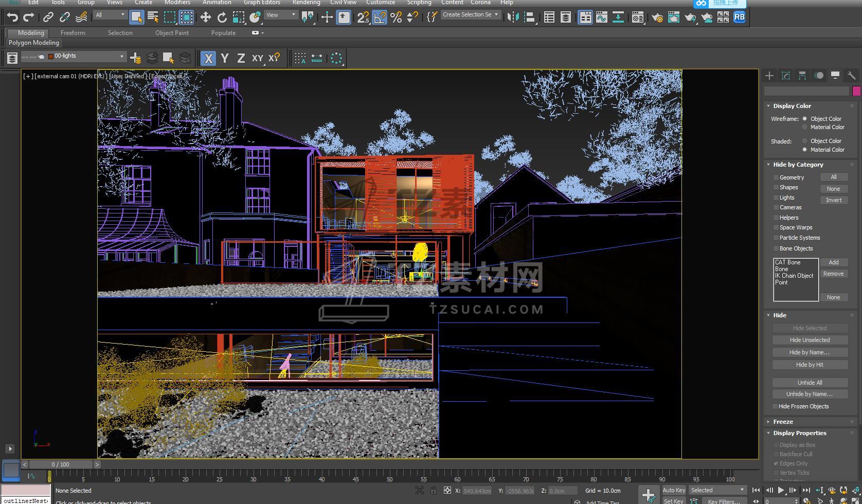Open the Rendering menu

306,3
